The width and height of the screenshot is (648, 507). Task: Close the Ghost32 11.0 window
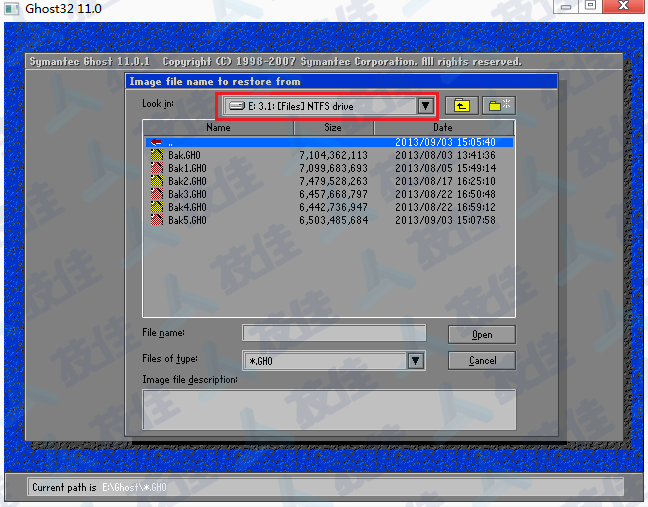click(x=623, y=6)
